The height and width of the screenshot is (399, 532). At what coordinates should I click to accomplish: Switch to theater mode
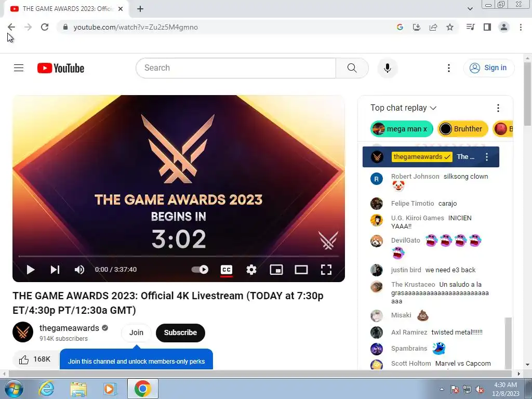[x=301, y=270]
